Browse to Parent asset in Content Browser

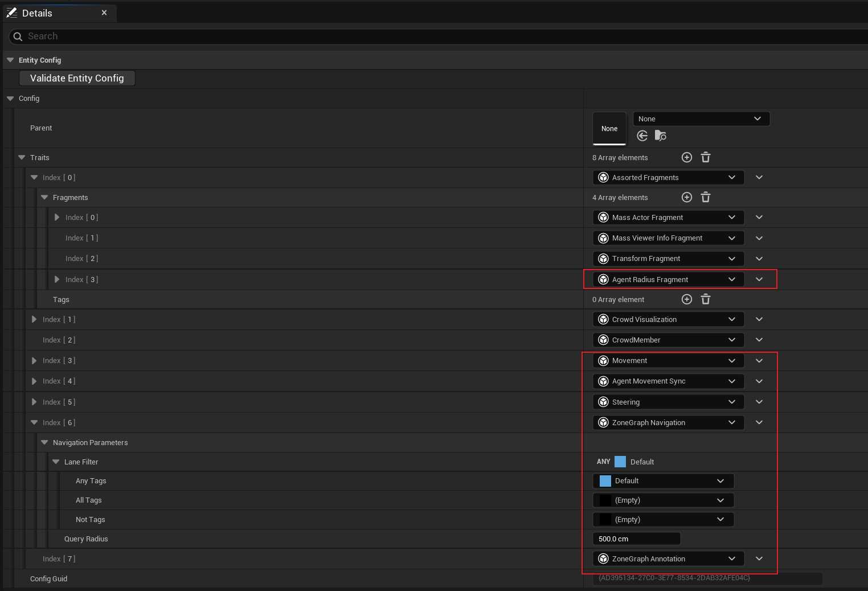tap(660, 136)
